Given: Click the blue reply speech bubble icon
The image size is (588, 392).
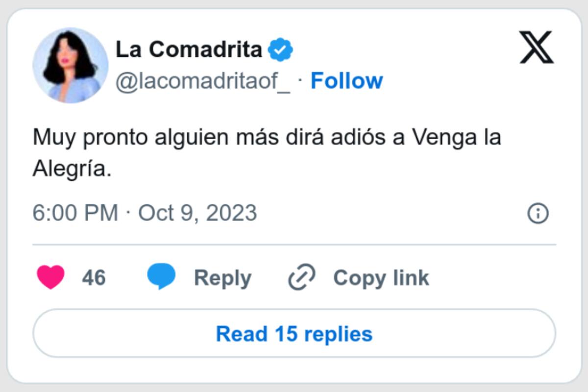Looking at the screenshot, I should pyautogui.click(x=161, y=276).
